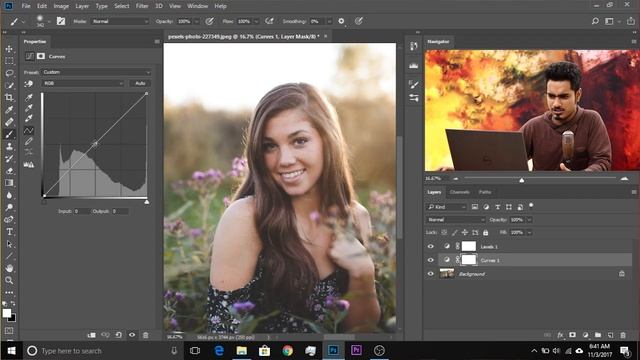Click the layer fx styles icon
The image size is (640, 360).
click(x=560, y=335)
